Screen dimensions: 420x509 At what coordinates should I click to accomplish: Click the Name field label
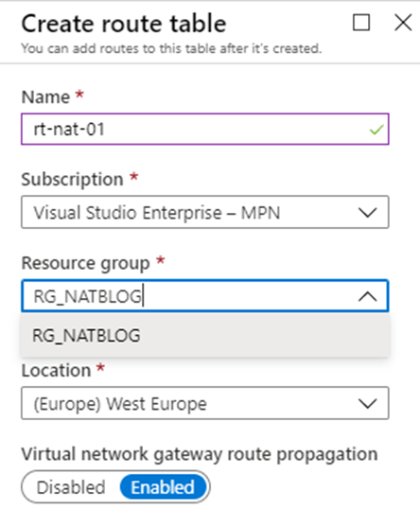[45, 97]
